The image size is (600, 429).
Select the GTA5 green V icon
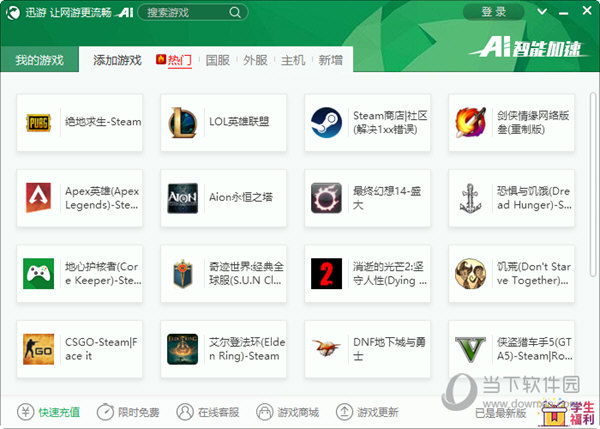[470, 349]
